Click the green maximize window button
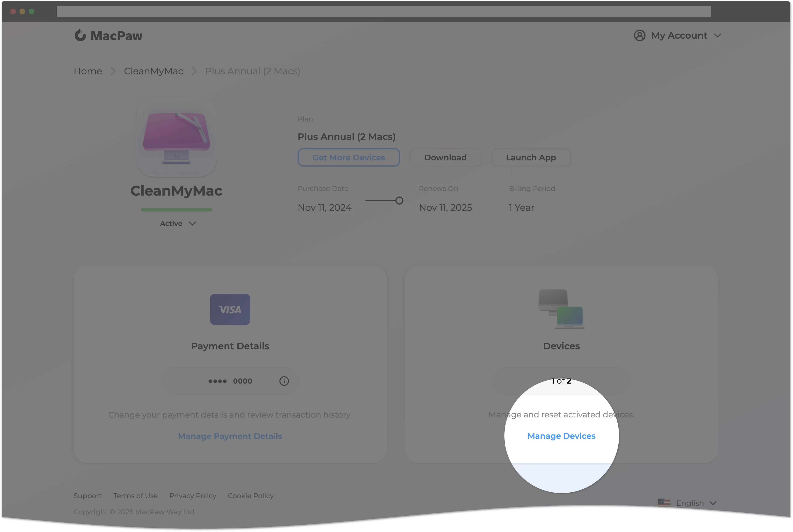 coord(32,12)
